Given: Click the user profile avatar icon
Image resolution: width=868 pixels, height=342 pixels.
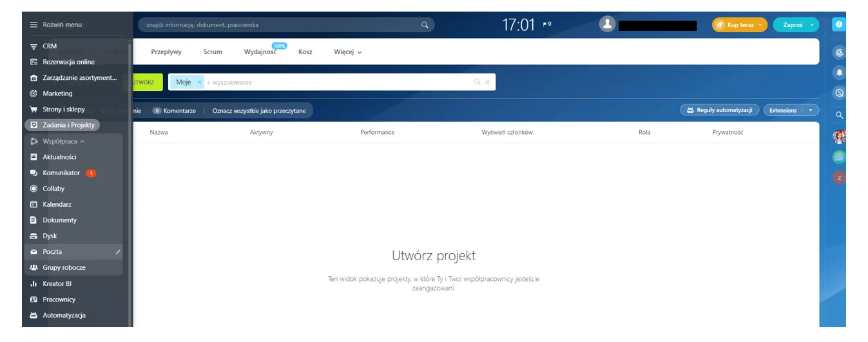Looking at the screenshot, I should click(x=607, y=24).
